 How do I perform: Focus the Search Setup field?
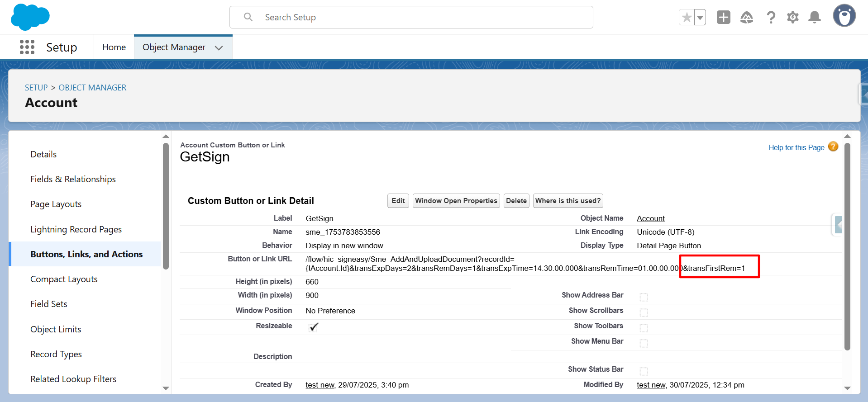pos(411,17)
